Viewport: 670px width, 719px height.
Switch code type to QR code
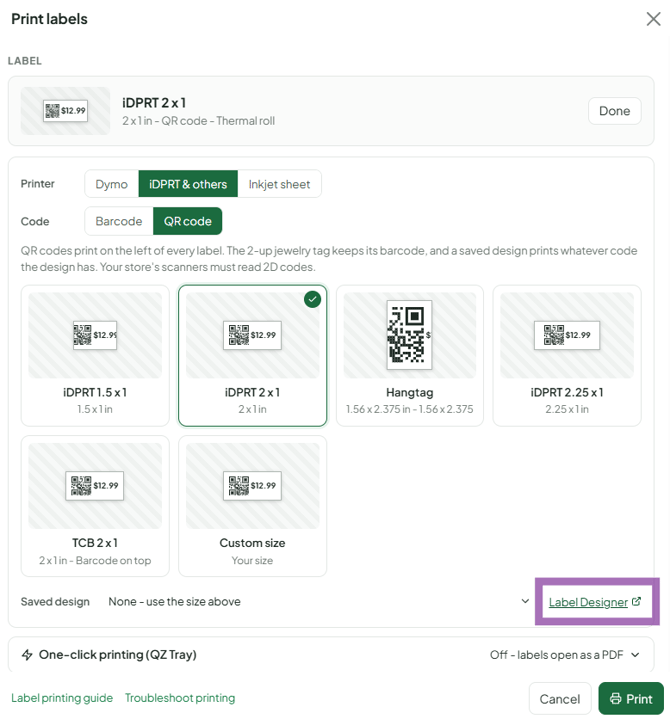pos(188,221)
